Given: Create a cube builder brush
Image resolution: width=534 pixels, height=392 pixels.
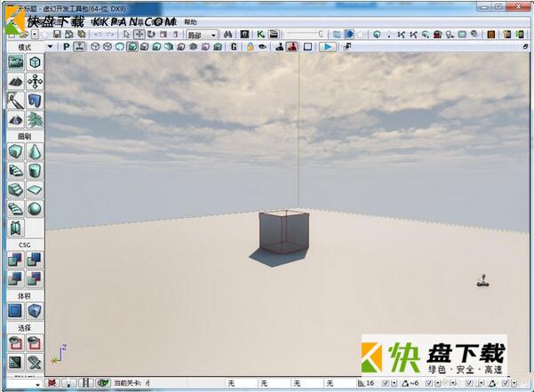Looking at the screenshot, I should [x=16, y=151].
